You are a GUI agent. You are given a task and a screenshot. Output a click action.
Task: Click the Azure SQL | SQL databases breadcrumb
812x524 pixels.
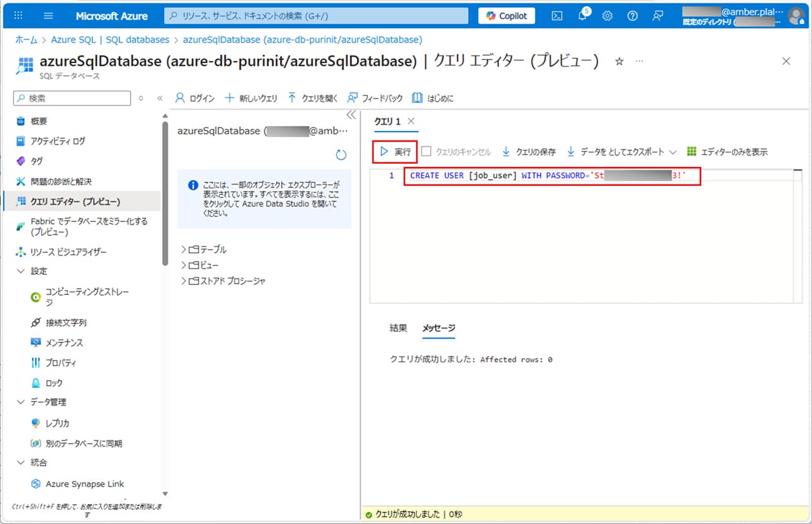[110, 40]
